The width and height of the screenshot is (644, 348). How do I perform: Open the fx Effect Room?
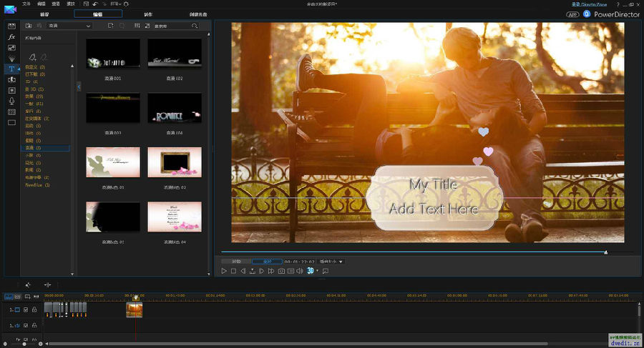pyautogui.click(x=11, y=36)
